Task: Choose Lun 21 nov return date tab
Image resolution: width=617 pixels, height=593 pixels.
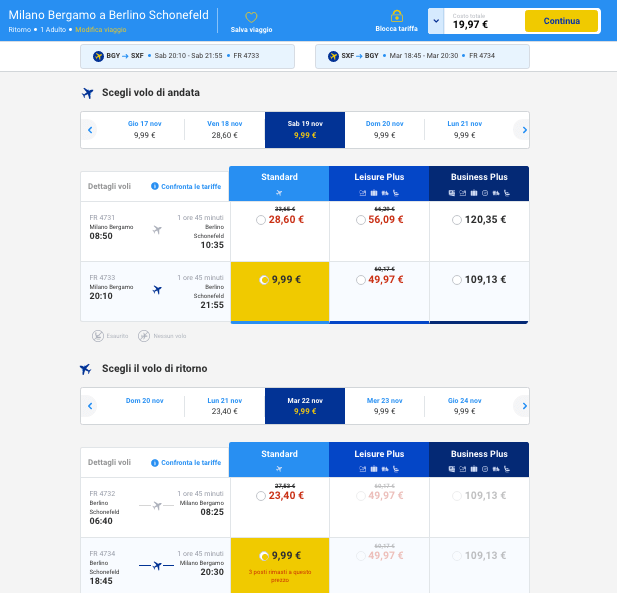Action: click(x=224, y=405)
